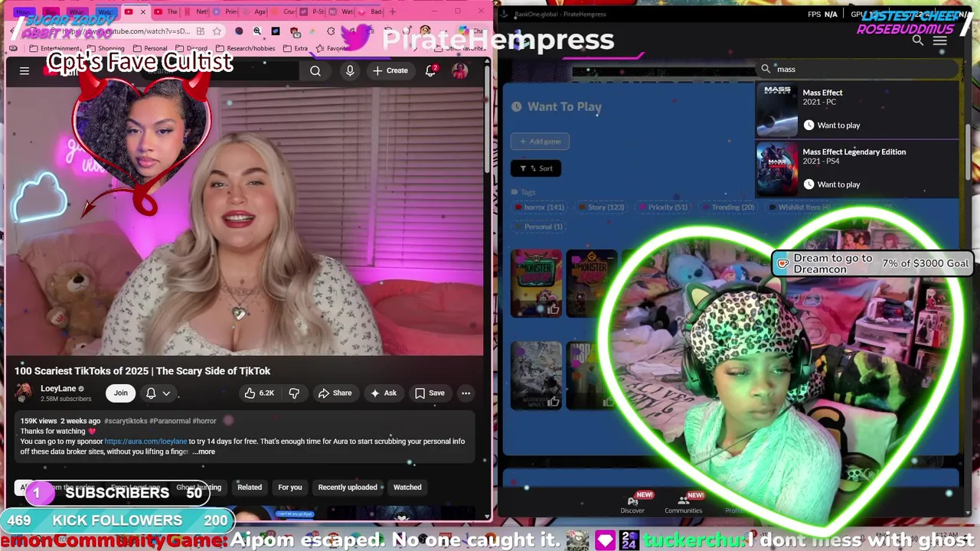This screenshot has width=980, height=551.
Task: Open the Communities tab in RankOne
Action: 683,504
